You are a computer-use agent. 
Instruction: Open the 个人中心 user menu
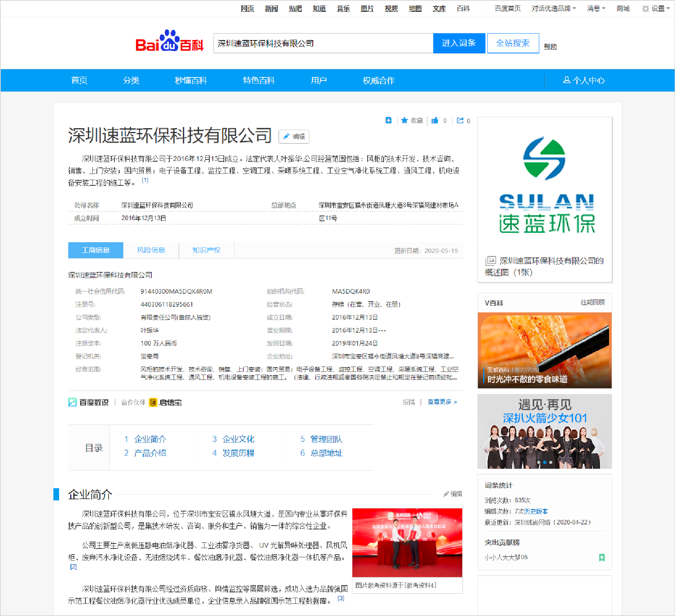pyautogui.click(x=584, y=80)
